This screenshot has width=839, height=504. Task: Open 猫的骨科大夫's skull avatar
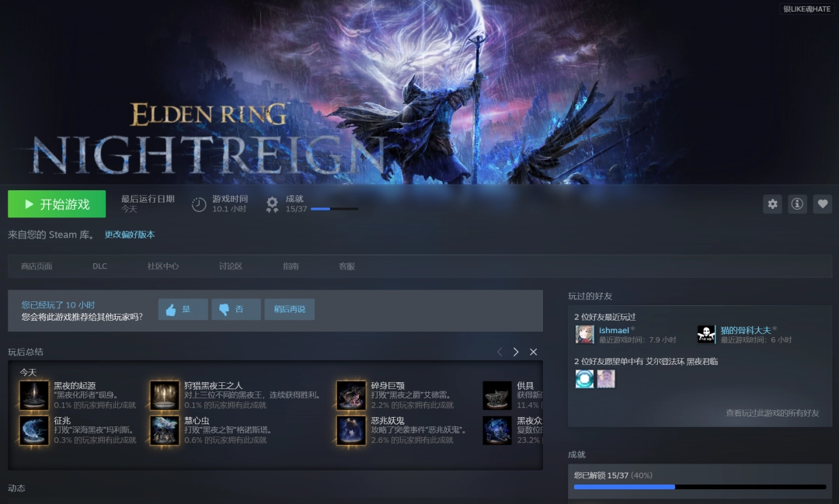(706, 335)
